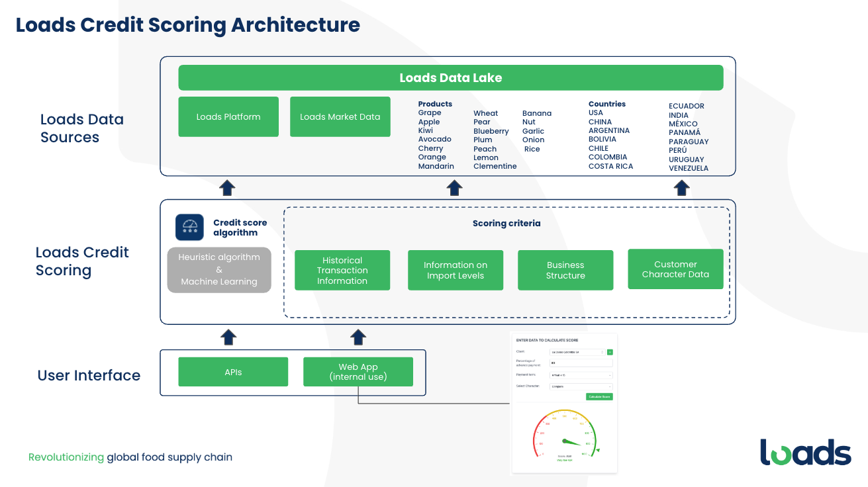Click the Loads Data Sources label
The height and width of the screenshot is (487, 868).
pos(82,128)
